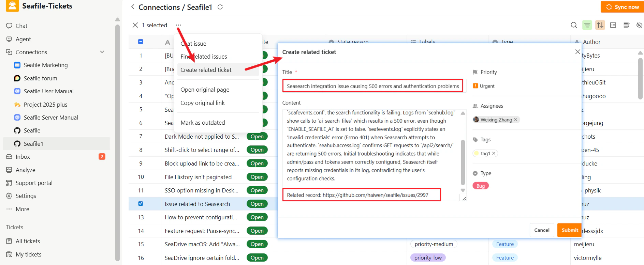
Task: Click the State reason column header
Action: click(x=353, y=42)
